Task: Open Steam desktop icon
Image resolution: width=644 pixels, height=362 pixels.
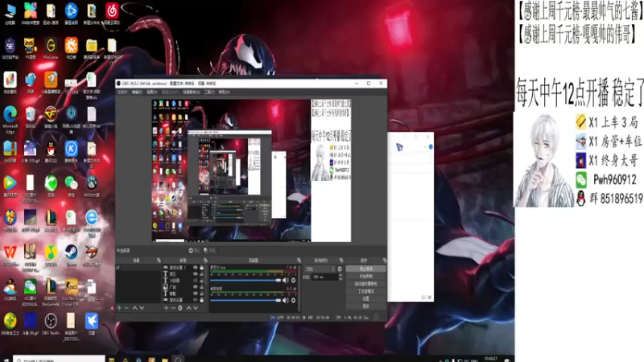Action: point(71,254)
